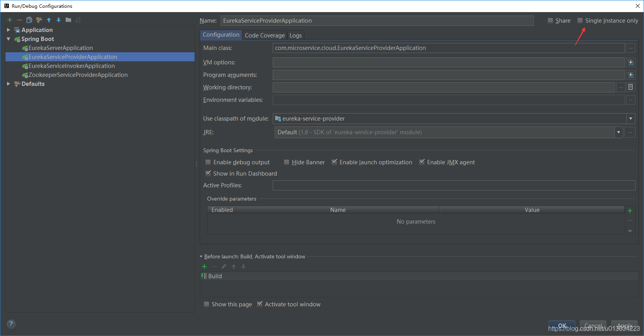Screen dimensions: 644x336
Task: Collapse Before launch section
Action: (201, 257)
